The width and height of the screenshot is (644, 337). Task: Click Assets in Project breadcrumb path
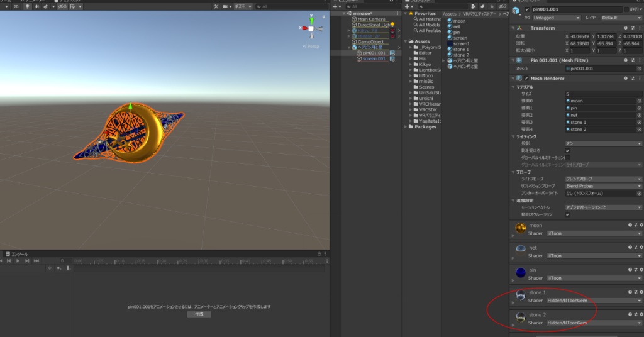coord(449,14)
